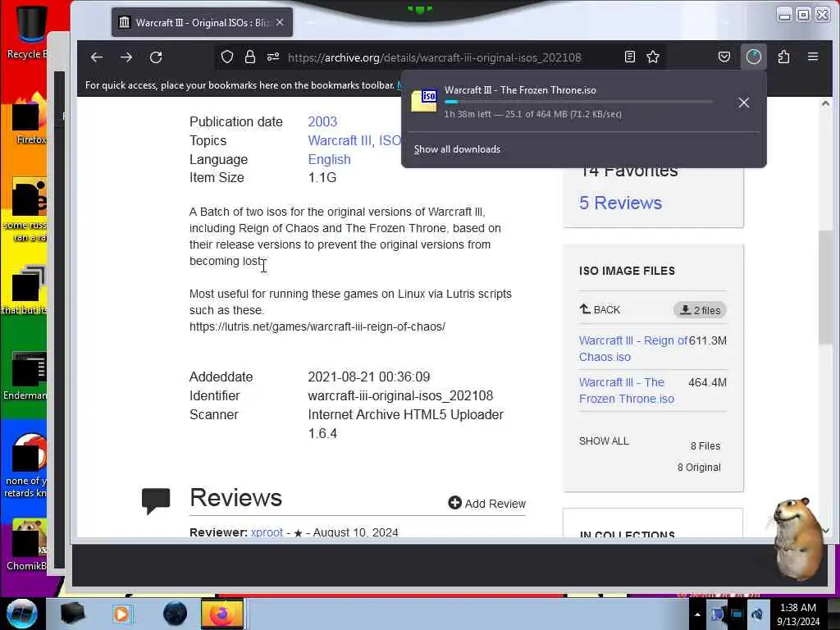This screenshot has width=840, height=630.
Task: Open reviewer xproot profile link
Action: [267, 532]
